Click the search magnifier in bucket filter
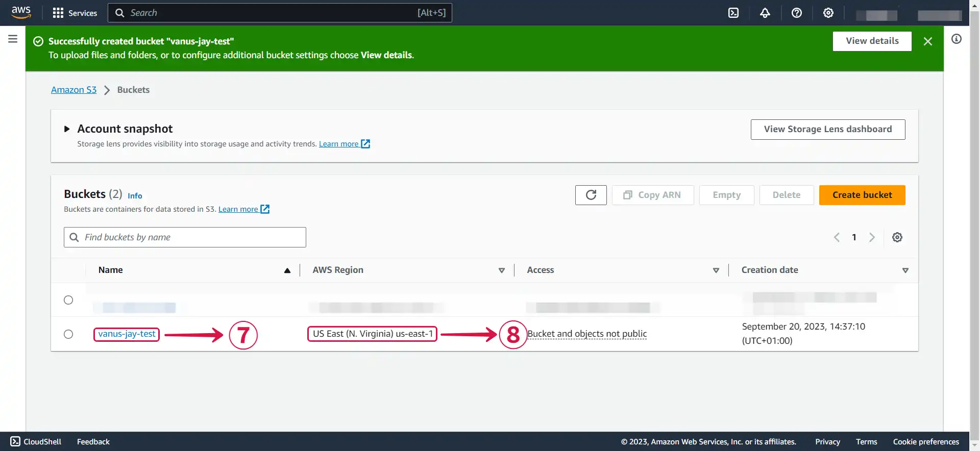Screen dimensions: 980x451 pos(74,237)
